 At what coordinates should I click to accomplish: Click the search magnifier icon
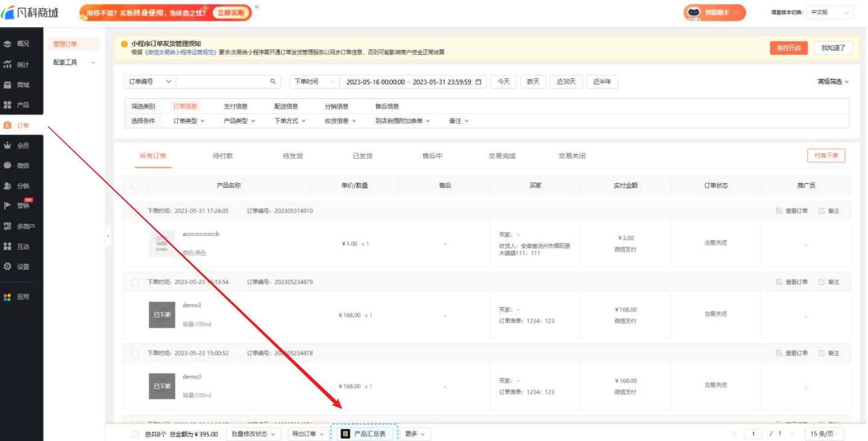273,81
